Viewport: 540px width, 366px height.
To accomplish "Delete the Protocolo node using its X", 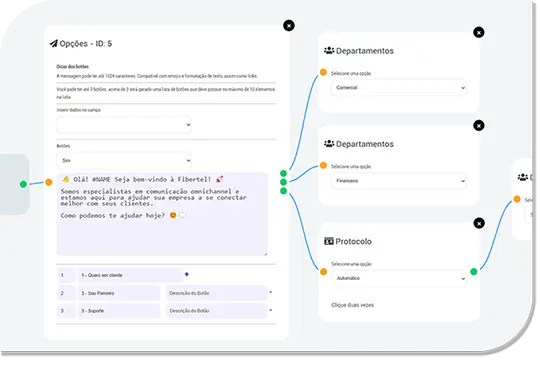I will (x=479, y=223).
